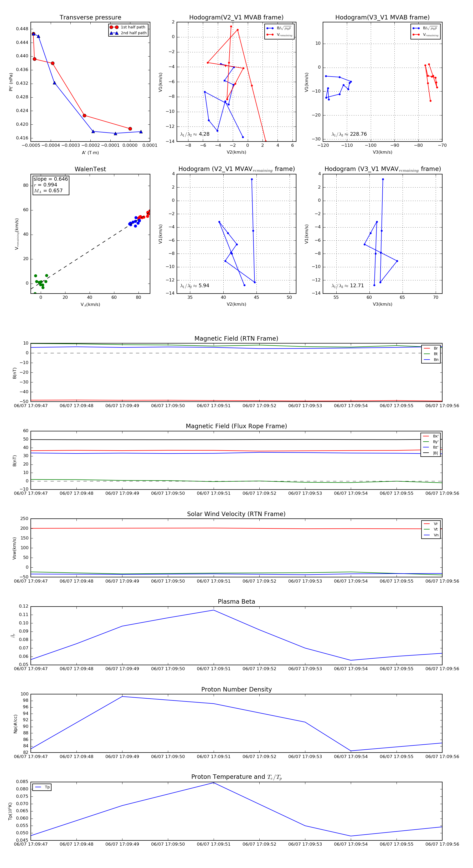Click the Bx' legend entry
The height and width of the screenshot is (868, 473).
click(431, 436)
